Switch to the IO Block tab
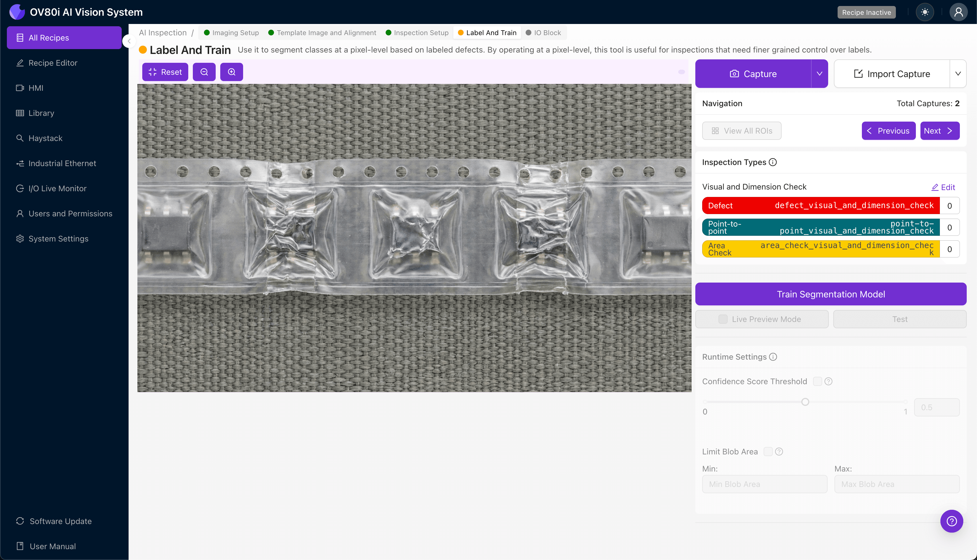Screen dimensions: 977x560 [544, 33]
